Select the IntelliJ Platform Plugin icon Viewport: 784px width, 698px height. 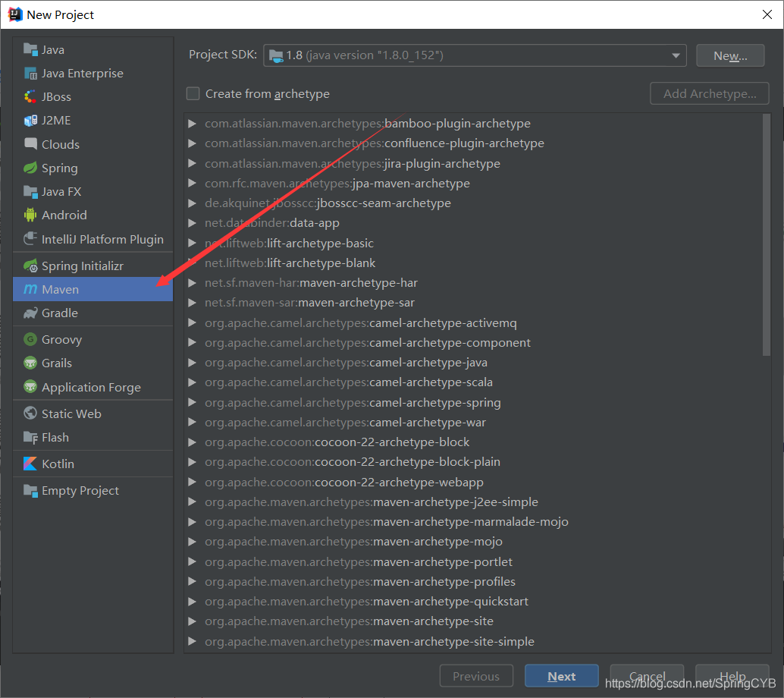coord(30,239)
